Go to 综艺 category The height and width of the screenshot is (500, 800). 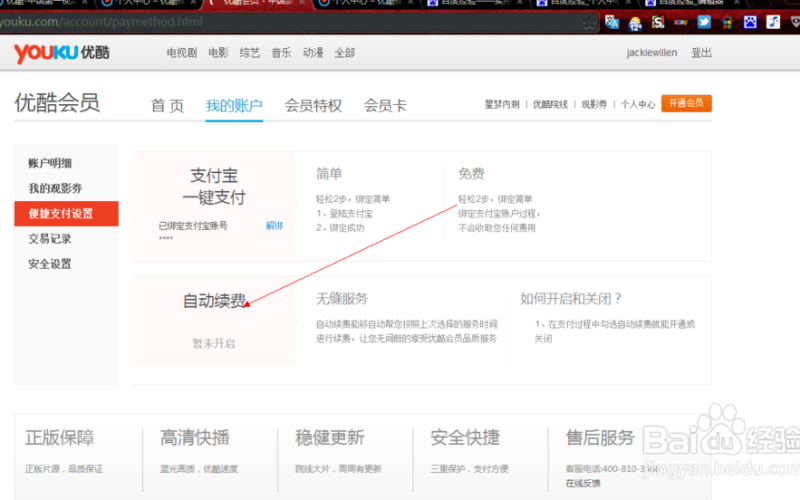250,53
